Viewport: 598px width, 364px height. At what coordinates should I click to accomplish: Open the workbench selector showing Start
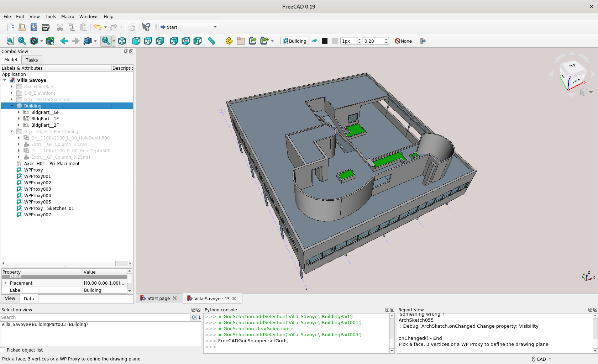[x=189, y=27]
